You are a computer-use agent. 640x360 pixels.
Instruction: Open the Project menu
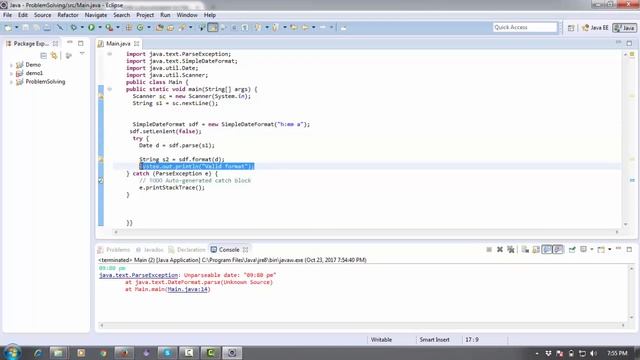(x=145, y=15)
